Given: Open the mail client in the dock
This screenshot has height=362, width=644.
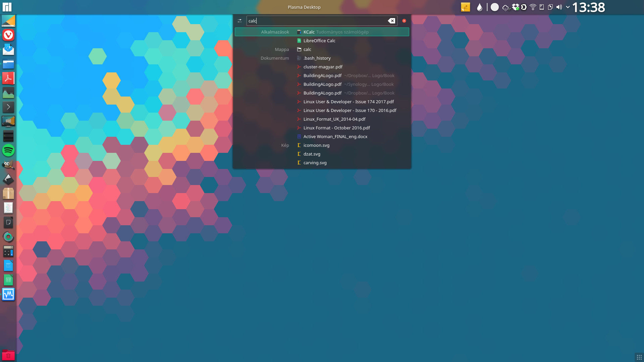Looking at the screenshot, I should [8, 50].
